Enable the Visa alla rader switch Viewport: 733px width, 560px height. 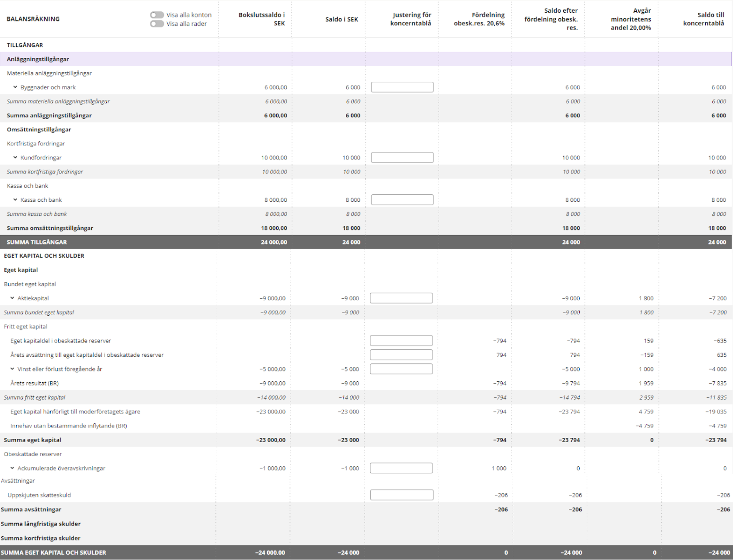coord(157,24)
